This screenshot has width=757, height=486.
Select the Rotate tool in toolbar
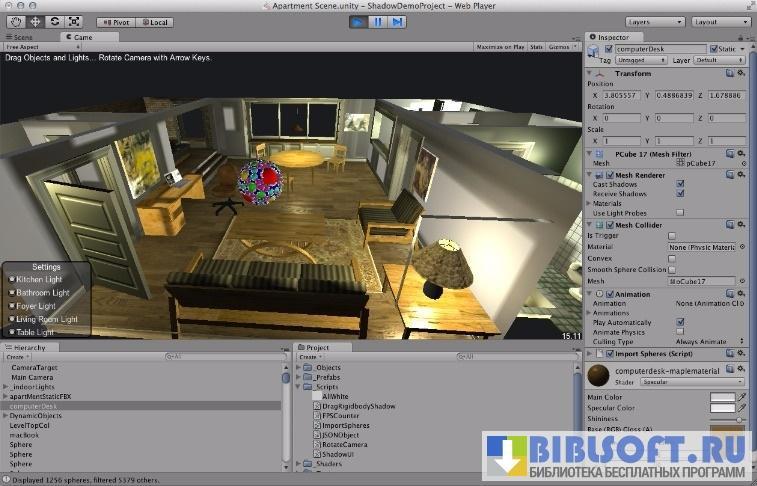53,21
